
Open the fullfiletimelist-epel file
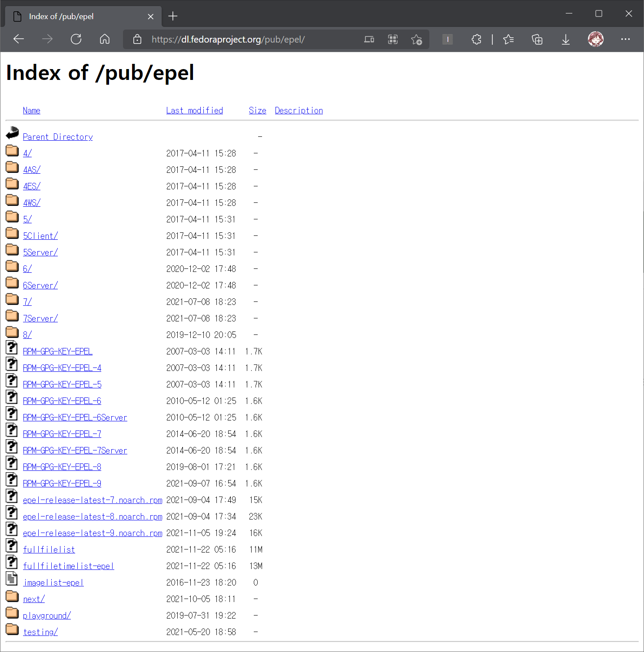(x=69, y=566)
